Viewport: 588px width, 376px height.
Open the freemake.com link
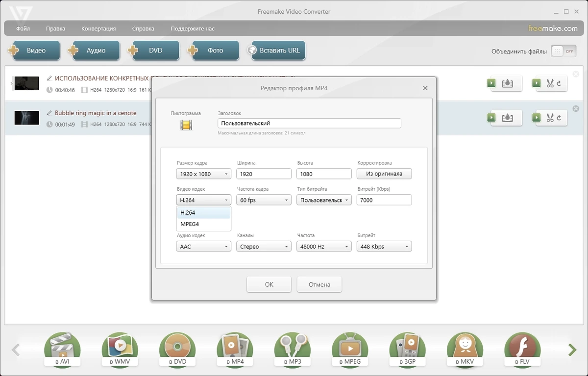click(553, 28)
